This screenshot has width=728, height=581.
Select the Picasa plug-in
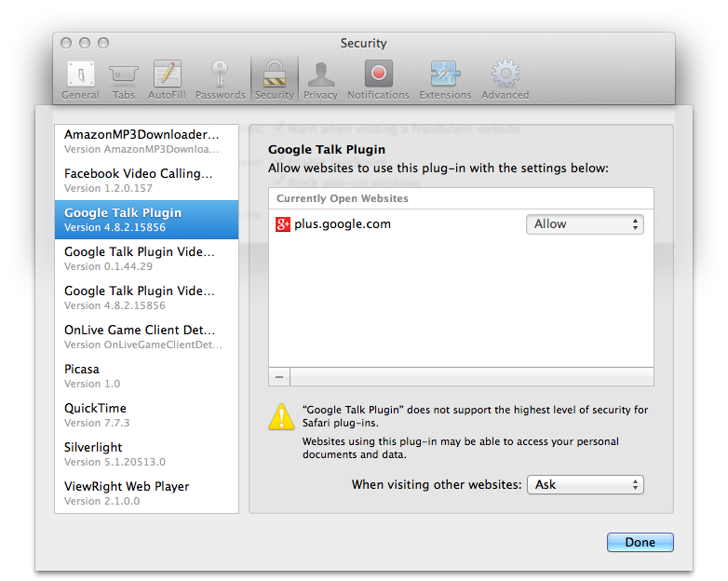pyautogui.click(x=147, y=376)
